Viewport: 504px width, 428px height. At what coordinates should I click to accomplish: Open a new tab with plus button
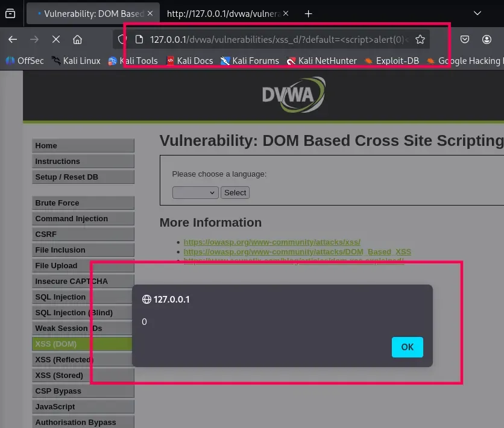coord(308,14)
